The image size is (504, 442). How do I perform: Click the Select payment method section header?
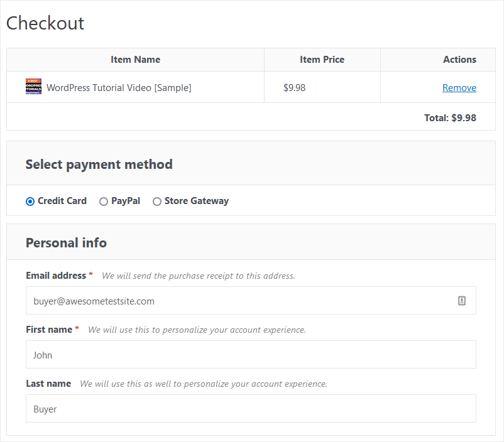pos(99,164)
